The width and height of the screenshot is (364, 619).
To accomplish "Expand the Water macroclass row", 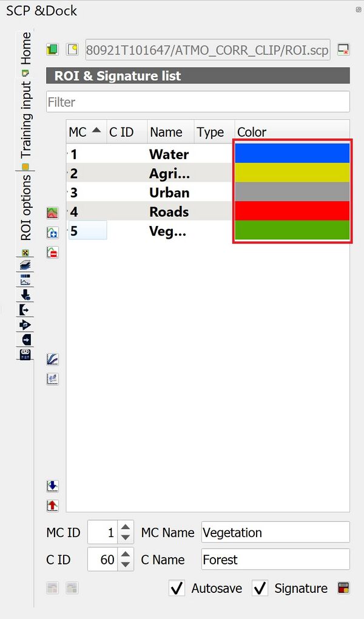I will (69, 154).
